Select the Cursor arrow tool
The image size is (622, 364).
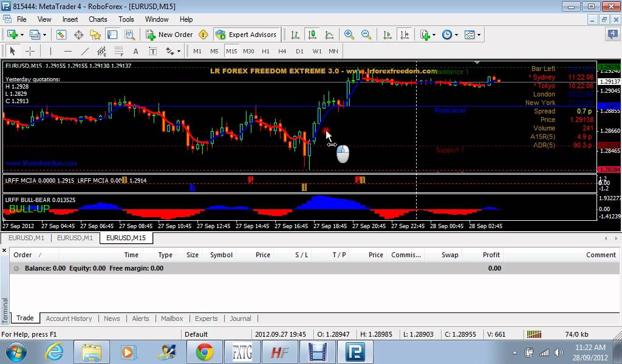click(12, 51)
